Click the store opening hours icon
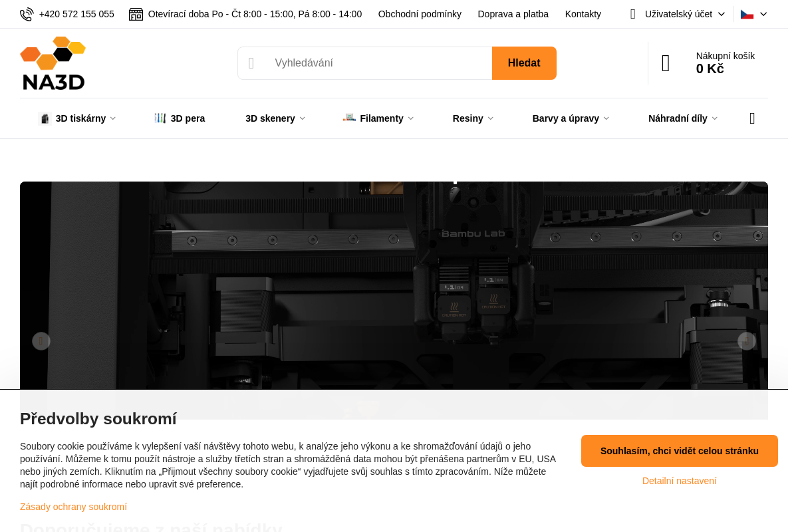 tap(136, 14)
